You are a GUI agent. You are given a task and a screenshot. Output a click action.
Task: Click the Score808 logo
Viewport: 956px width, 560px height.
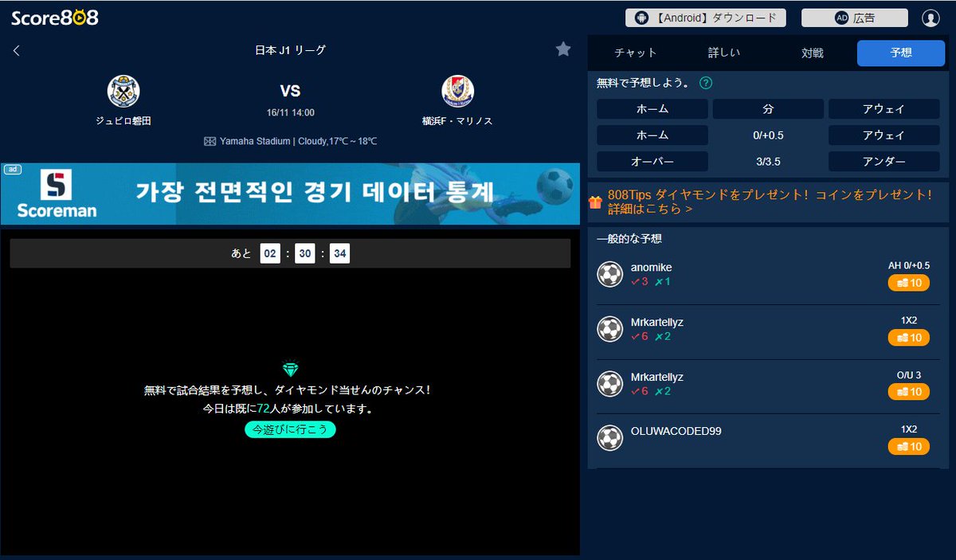[55, 18]
